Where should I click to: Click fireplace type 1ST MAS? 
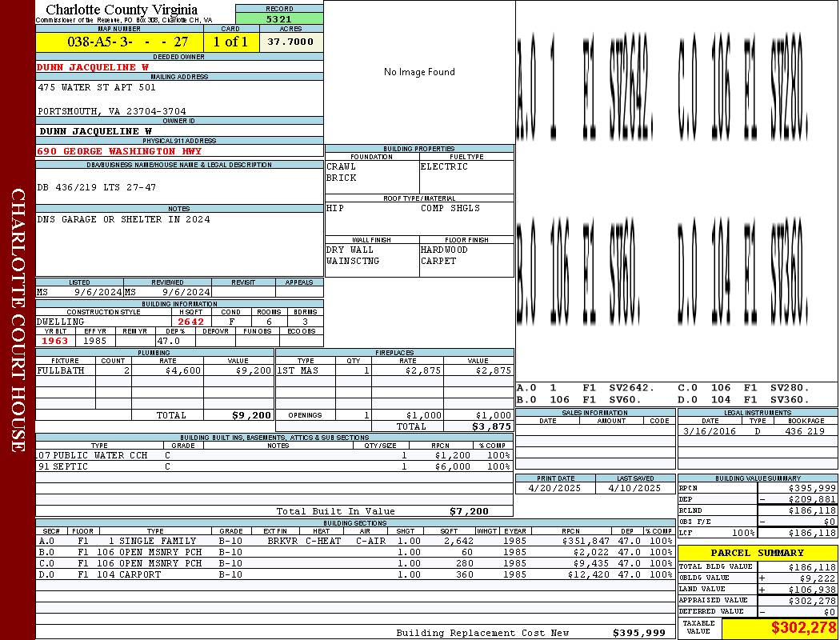tap(298, 370)
